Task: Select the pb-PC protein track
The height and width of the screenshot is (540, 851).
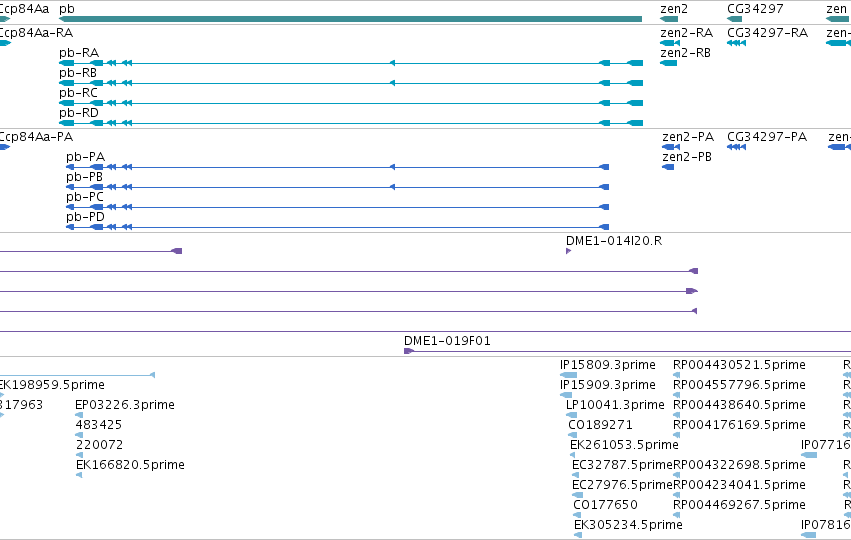Action: pyautogui.click(x=337, y=207)
